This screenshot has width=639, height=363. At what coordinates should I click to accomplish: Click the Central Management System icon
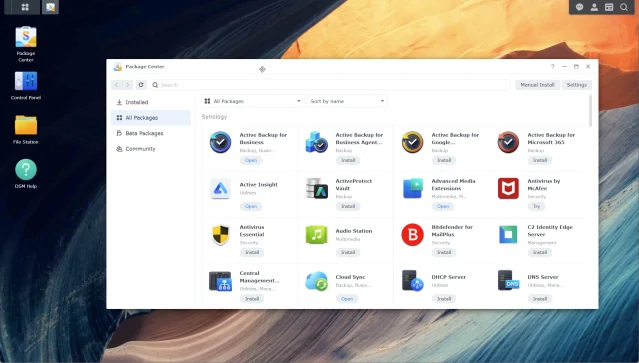[x=220, y=281]
